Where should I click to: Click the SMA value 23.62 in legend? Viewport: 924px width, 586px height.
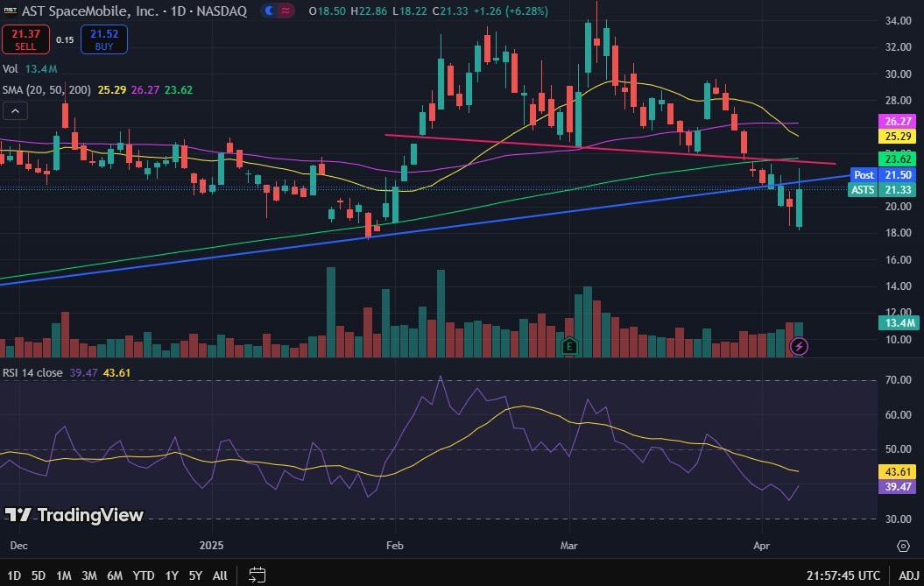click(x=179, y=89)
